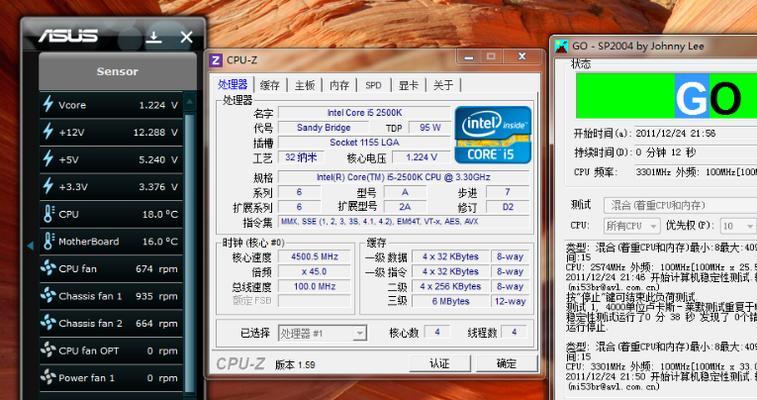Image resolution: width=757 pixels, height=400 pixels.
Task: Click the +12V 12.288 V reading
Action: coord(155,132)
